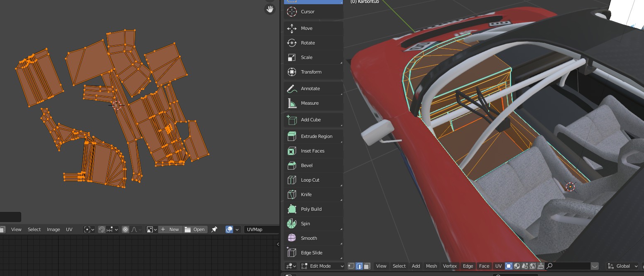
Task: Select the Poly Build tool
Action: point(313,209)
